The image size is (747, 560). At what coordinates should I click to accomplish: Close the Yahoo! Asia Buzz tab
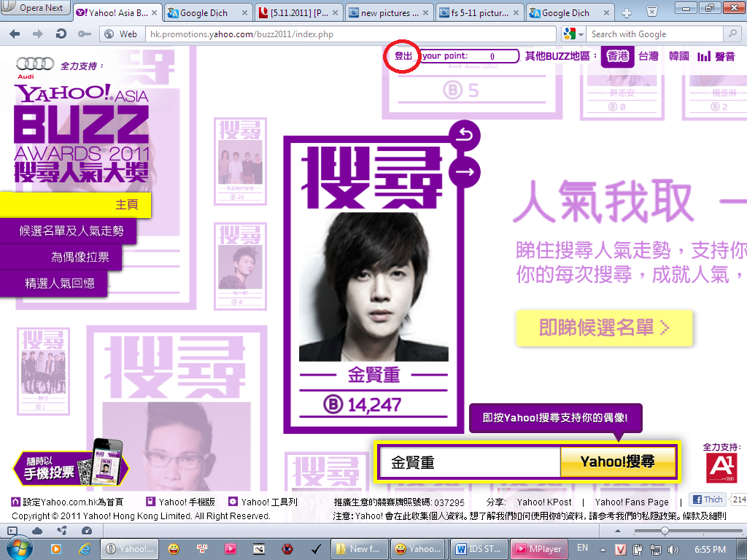tap(155, 13)
